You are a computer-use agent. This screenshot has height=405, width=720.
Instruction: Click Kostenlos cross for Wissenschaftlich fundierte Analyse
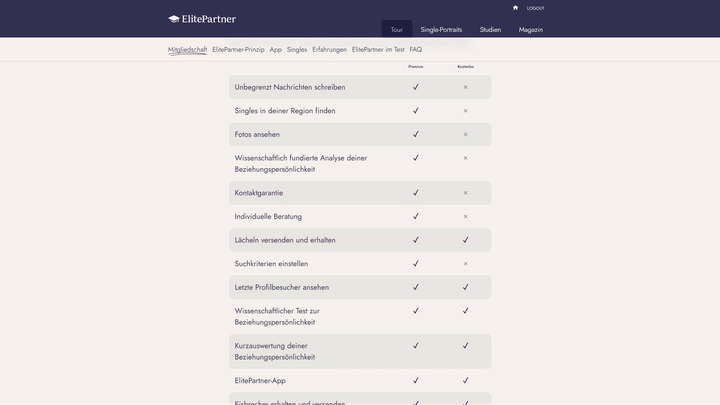(x=466, y=158)
